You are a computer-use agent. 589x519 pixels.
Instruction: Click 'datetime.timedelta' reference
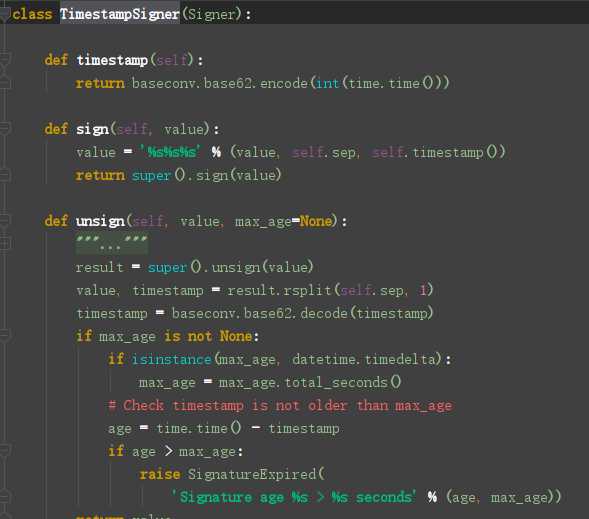(x=364, y=359)
